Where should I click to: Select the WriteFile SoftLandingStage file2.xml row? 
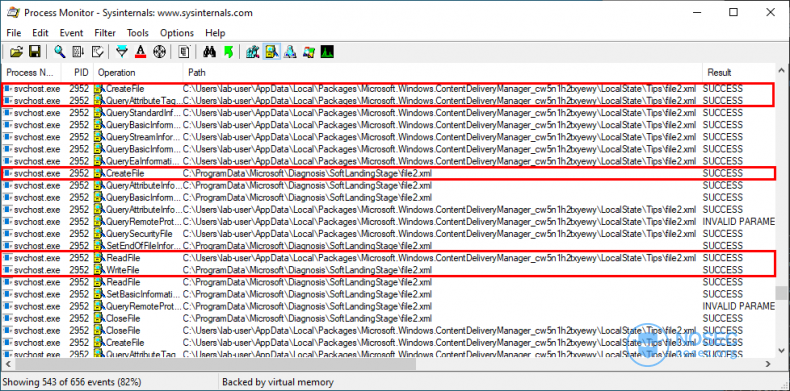388,270
